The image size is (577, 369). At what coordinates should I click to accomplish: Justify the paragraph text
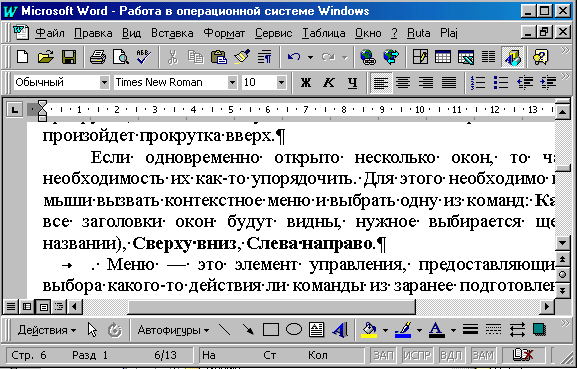click(x=449, y=82)
